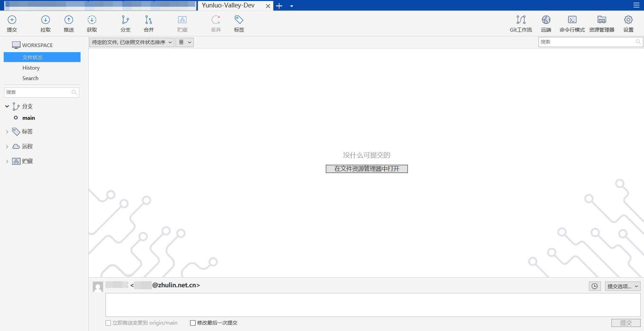The width and height of the screenshot is (644, 331).
Task: Enable 立即推送变更到 origin/main checkbox
Action: pyautogui.click(x=108, y=323)
